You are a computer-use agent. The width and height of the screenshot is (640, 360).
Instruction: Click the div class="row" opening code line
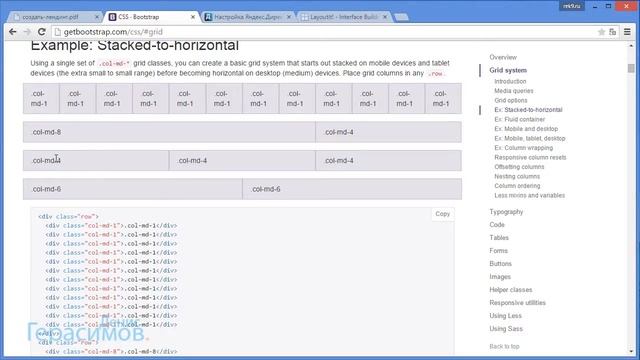pyautogui.click(x=68, y=217)
